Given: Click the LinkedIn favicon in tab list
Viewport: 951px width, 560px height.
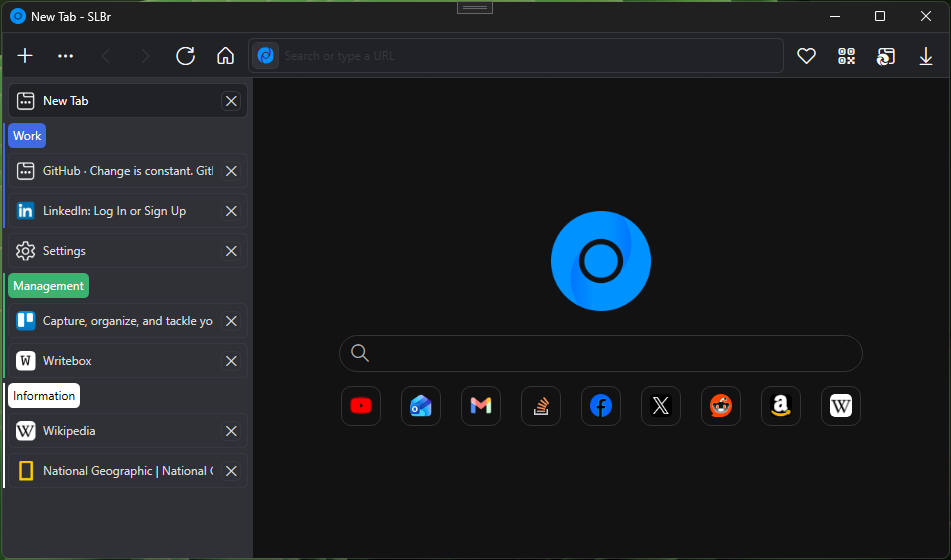Looking at the screenshot, I should coord(25,211).
